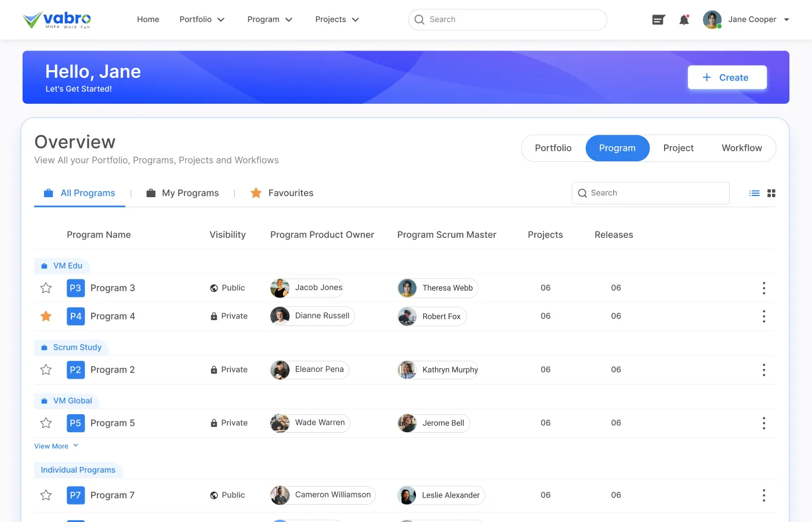812x522 pixels.
Task: Open three-dot menu for Program 3
Action: pos(764,288)
